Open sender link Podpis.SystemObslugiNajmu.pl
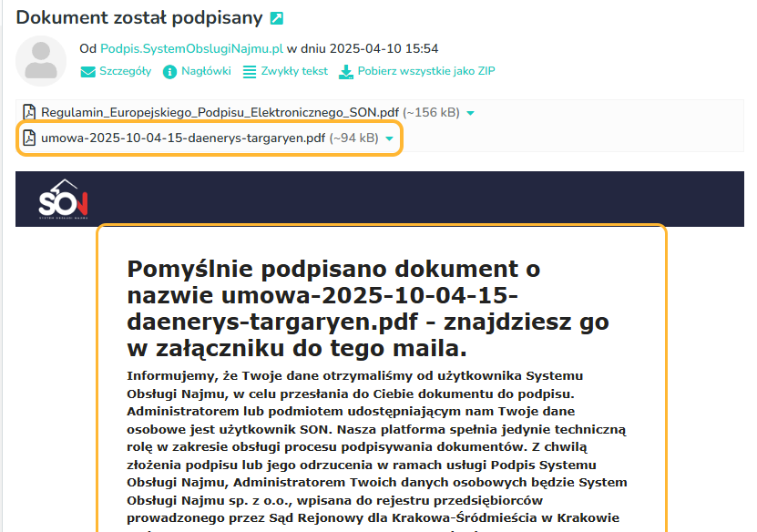This screenshot has width=757, height=532. pyautogui.click(x=191, y=49)
